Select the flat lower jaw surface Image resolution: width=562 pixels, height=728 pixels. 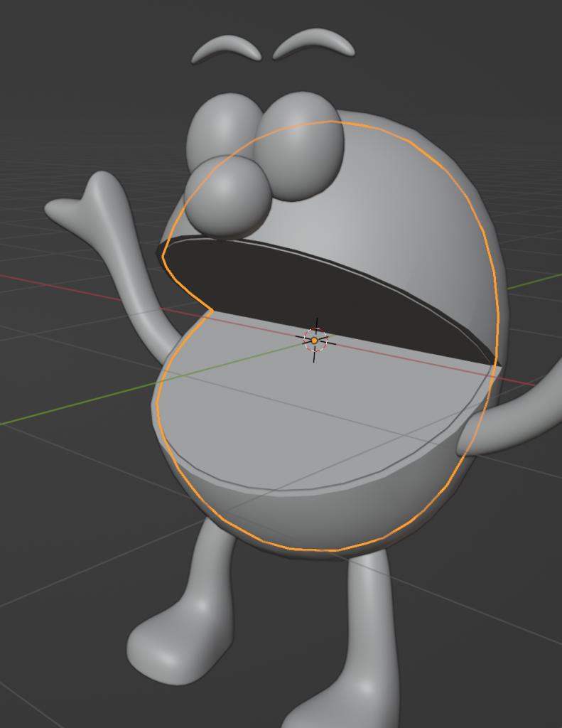click(298, 412)
